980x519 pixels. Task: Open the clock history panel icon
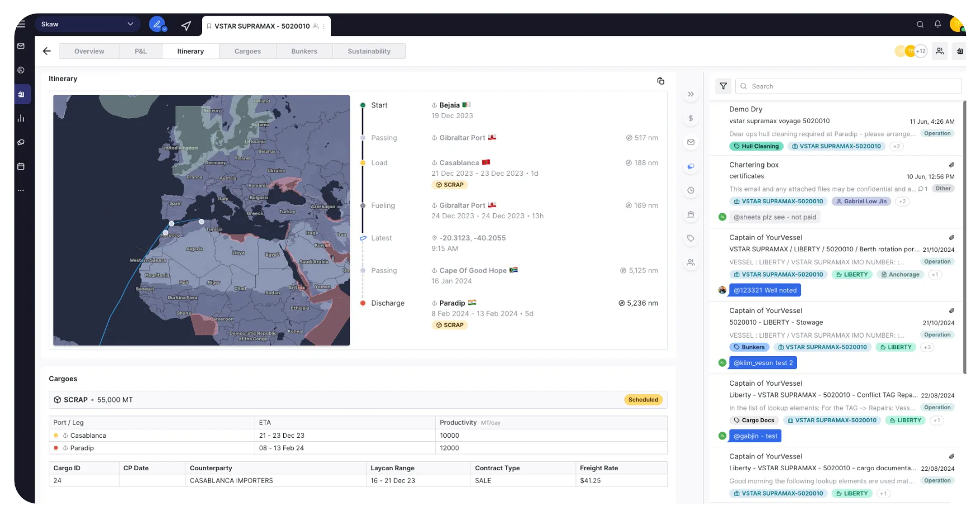point(691,190)
